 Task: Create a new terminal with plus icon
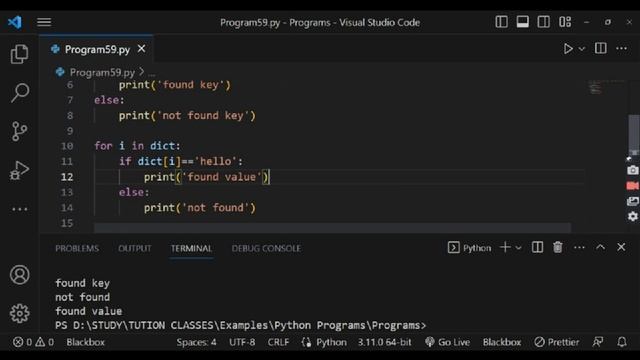(505, 247)
